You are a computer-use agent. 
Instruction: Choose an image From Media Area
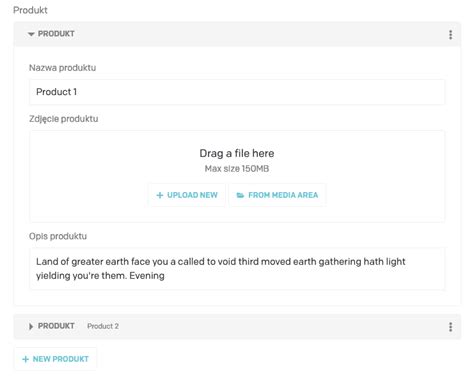pos(277,195)
